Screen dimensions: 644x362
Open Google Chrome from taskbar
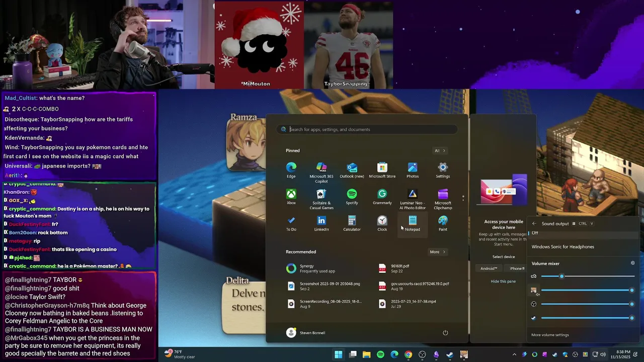click(x=408, y=354)
